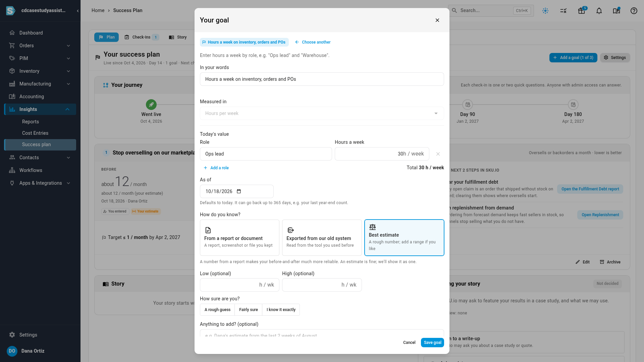This screenshot has width=644, height=362.
Task: Open the task checklist icon in header
Action: (563, 11)
